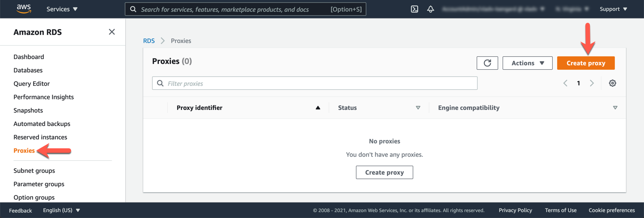Open the Actions dropdown
Image resolution: width=644 pixels, height=218 pixels.
pos(527,63)
